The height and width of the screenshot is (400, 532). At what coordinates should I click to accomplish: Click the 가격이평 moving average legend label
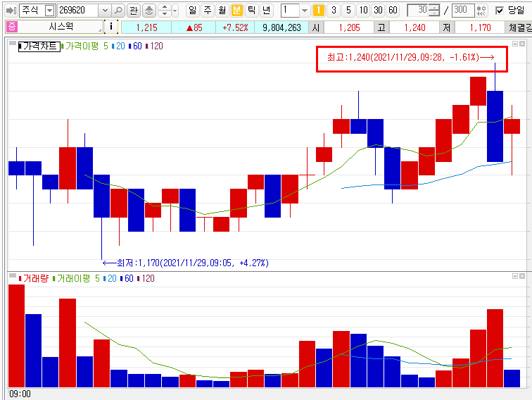coord(82,46)
